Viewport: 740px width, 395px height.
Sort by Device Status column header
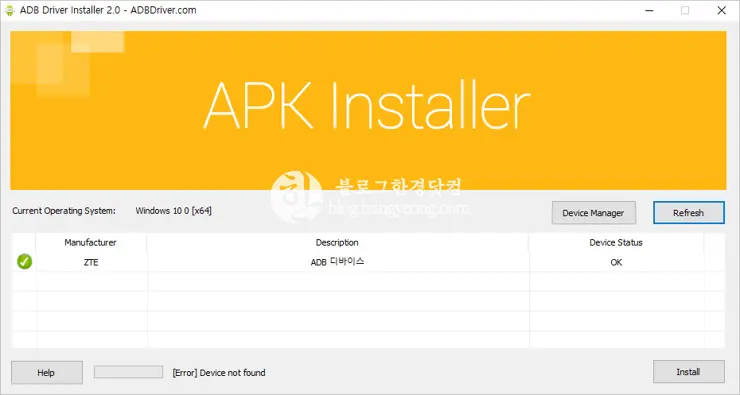pos(616,243)
